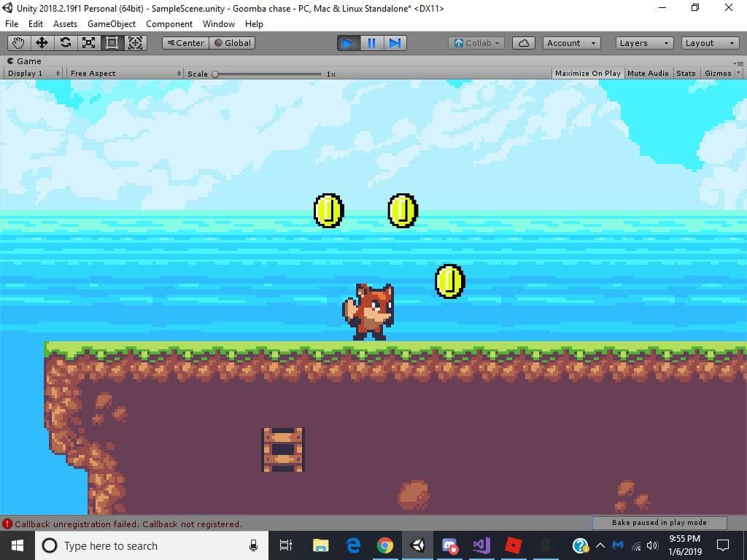Click the leftmost top coin in the game
Screen dimensions: 747x560
[x=329, y=211]
